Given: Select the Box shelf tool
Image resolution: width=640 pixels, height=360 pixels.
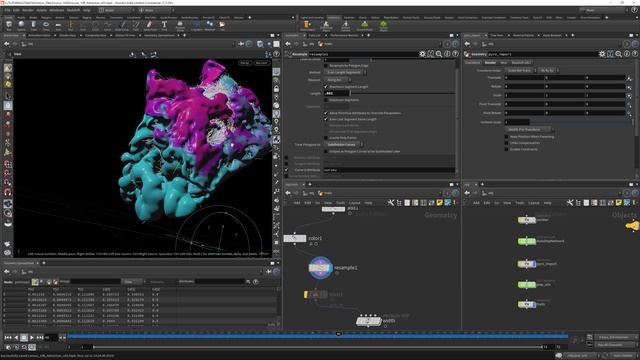Looking at the screenshot, I should pos(9,25).
